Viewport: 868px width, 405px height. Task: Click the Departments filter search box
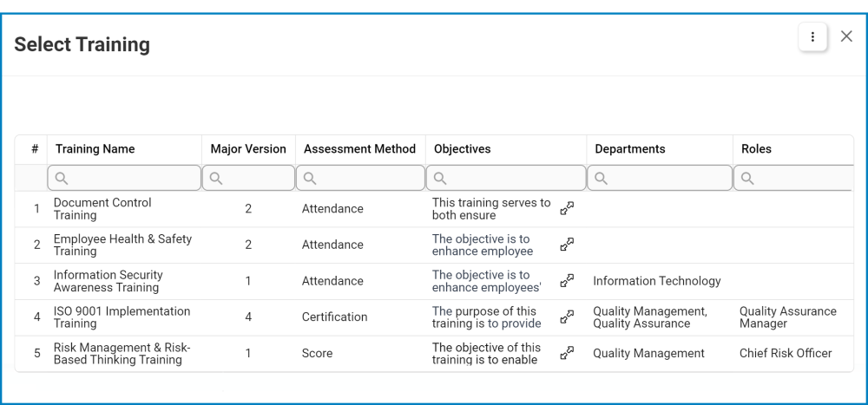click(x=660, y=179)
